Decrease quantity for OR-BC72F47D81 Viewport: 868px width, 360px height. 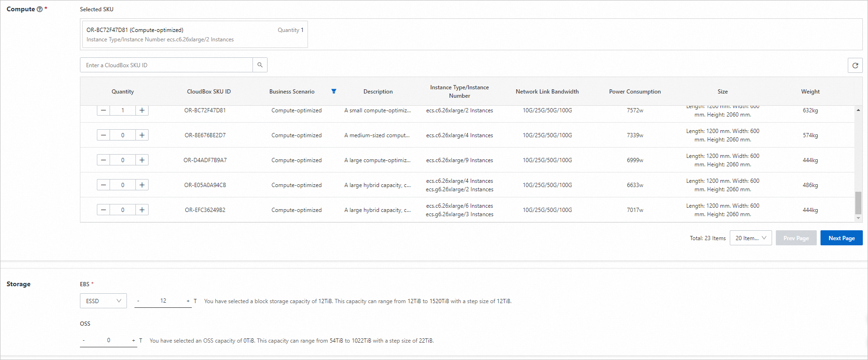point(103,110)
